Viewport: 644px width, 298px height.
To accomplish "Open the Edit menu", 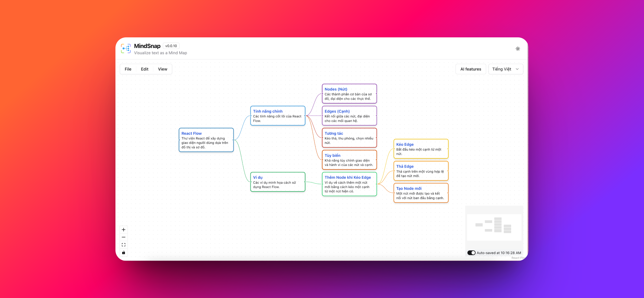I will pos(144,69).
